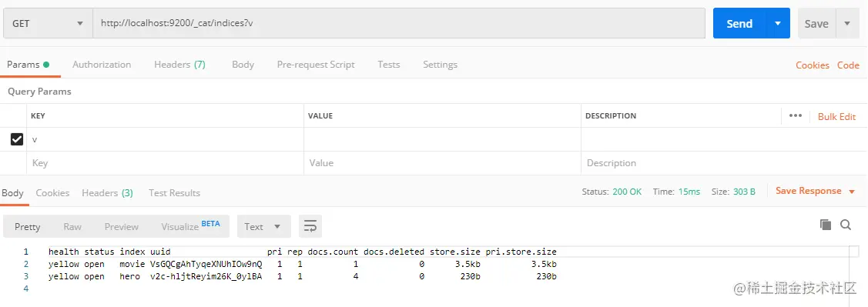The height and width of the screenshot is (307, 868).
Task: Click the 'movie' index name in response
Action: point(132,264)
